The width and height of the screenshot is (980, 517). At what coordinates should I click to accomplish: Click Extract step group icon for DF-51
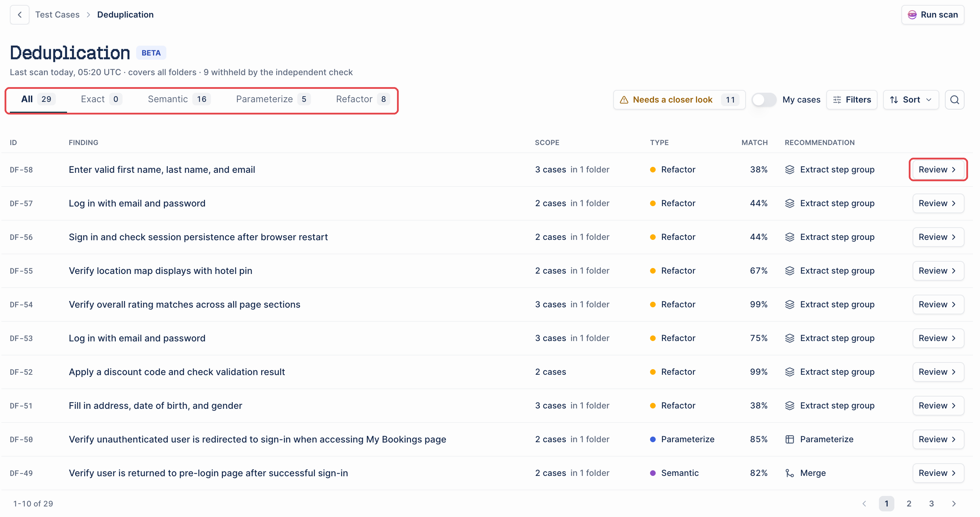tap(789, 405)
